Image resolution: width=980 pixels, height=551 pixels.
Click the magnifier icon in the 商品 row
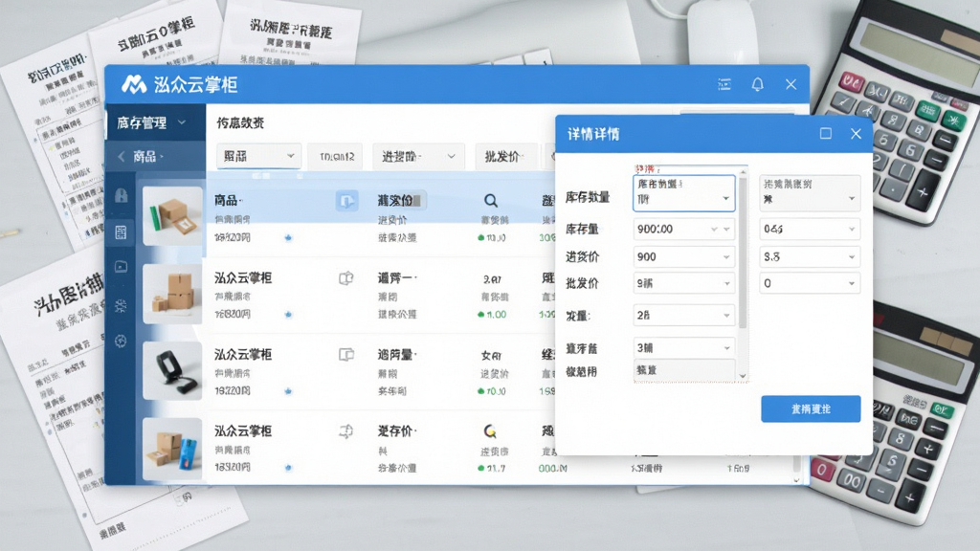coord(491,201)
